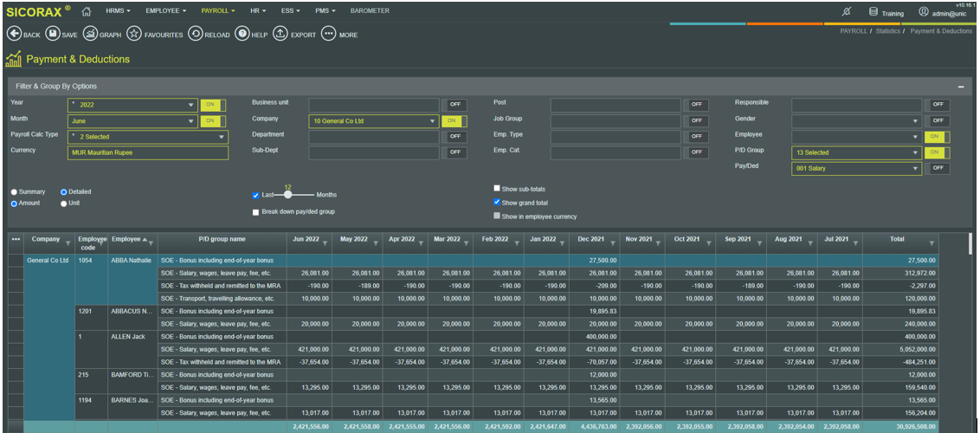Open the More ellipsis icon
The width and height of the screenshot is (980, 433).
[328, 35]
